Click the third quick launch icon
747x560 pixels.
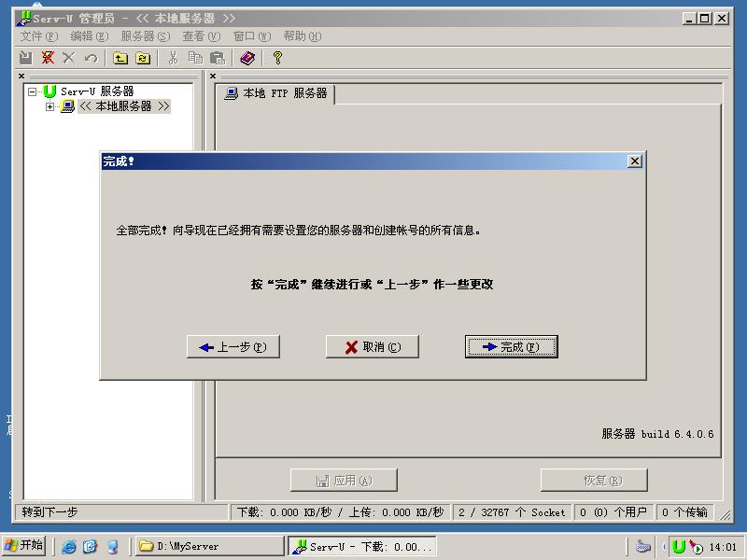coord(112,546)
